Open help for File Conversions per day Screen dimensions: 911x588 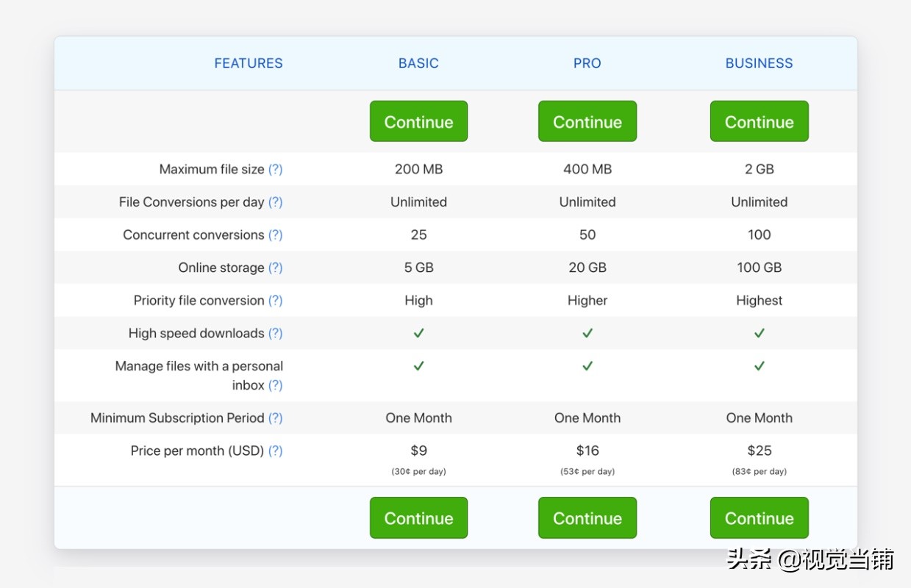(275, 202)
